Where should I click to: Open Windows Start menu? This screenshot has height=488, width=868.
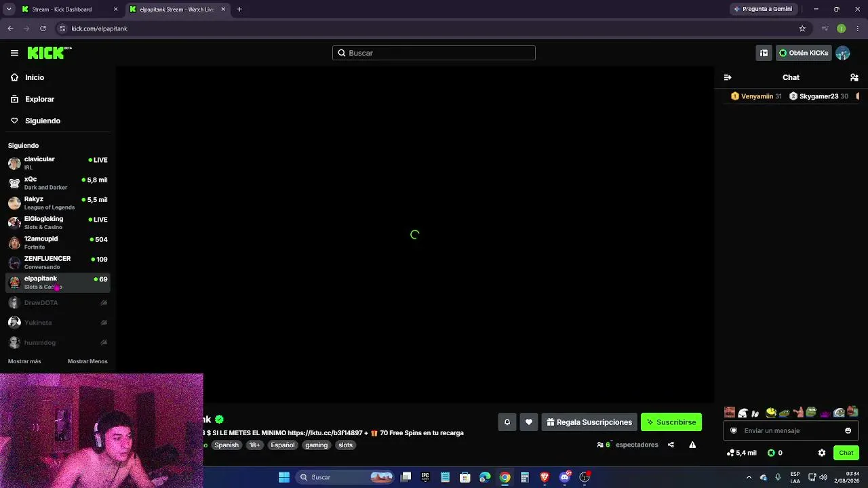(284, 477)
